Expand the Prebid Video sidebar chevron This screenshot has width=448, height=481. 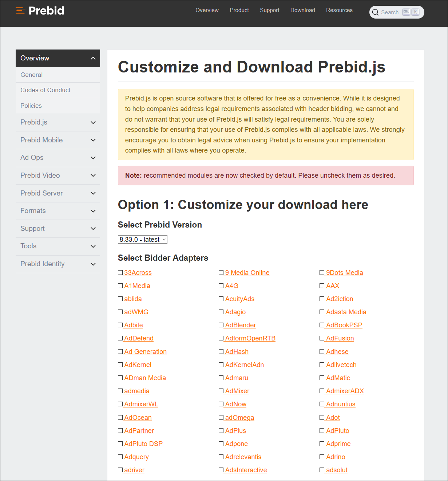[93, 176]
